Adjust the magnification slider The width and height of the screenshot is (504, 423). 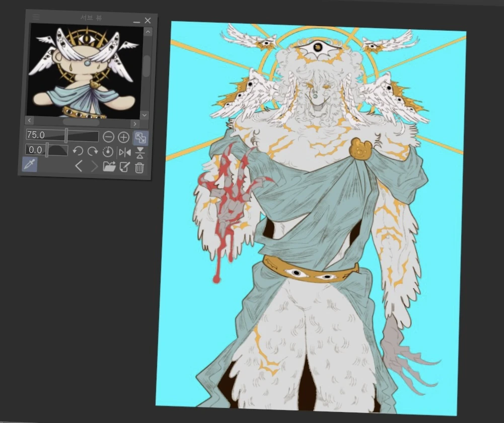point(66,135)
